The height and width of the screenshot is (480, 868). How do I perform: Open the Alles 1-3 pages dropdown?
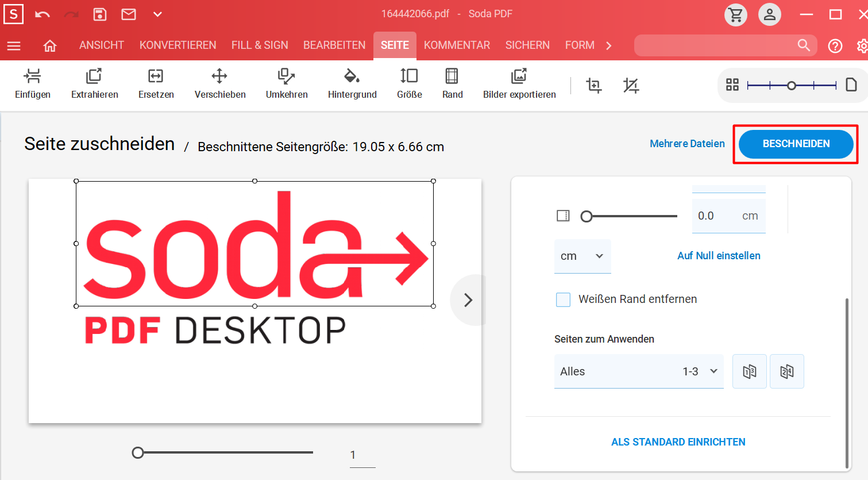coord(639,371)
